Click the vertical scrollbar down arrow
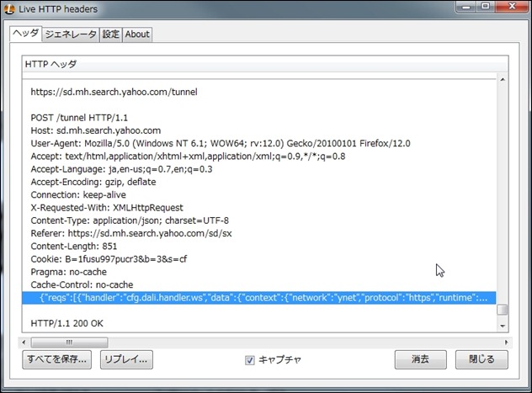The width and height of the screenshot is (532, 393). [x=503, y=327]
